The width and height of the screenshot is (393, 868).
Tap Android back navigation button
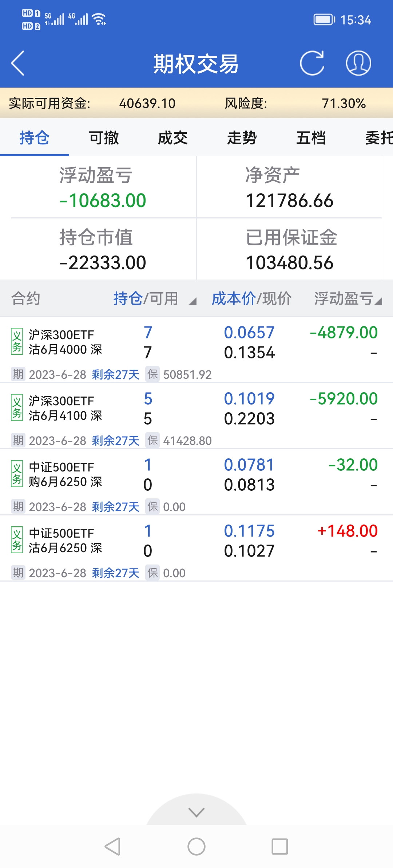tap(112, 847)
